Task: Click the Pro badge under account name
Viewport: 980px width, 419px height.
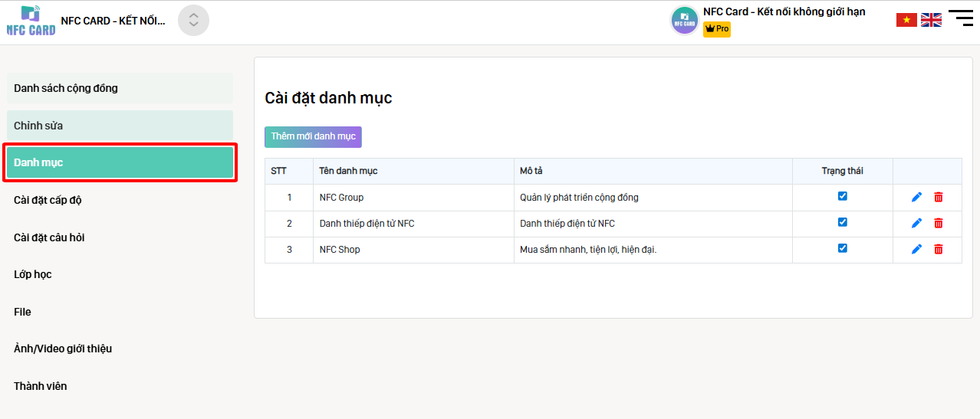Action: (x=716, y=29)
